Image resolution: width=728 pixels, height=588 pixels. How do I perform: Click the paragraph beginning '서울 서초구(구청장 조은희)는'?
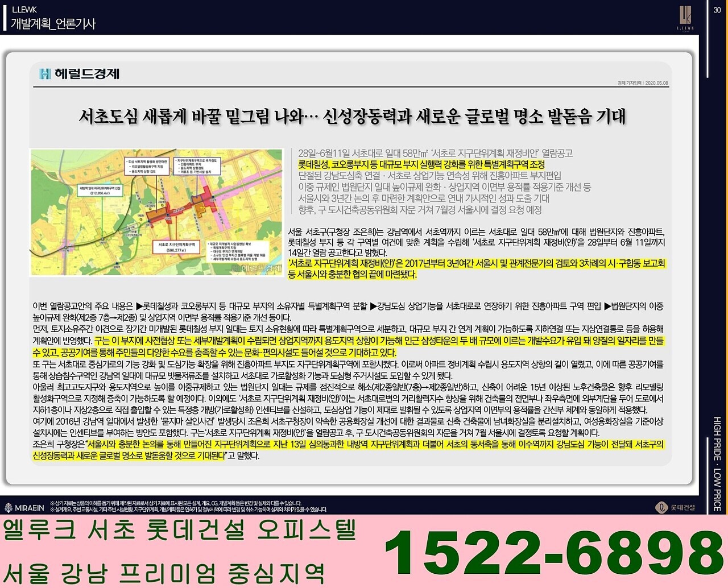tap(476, 242)
